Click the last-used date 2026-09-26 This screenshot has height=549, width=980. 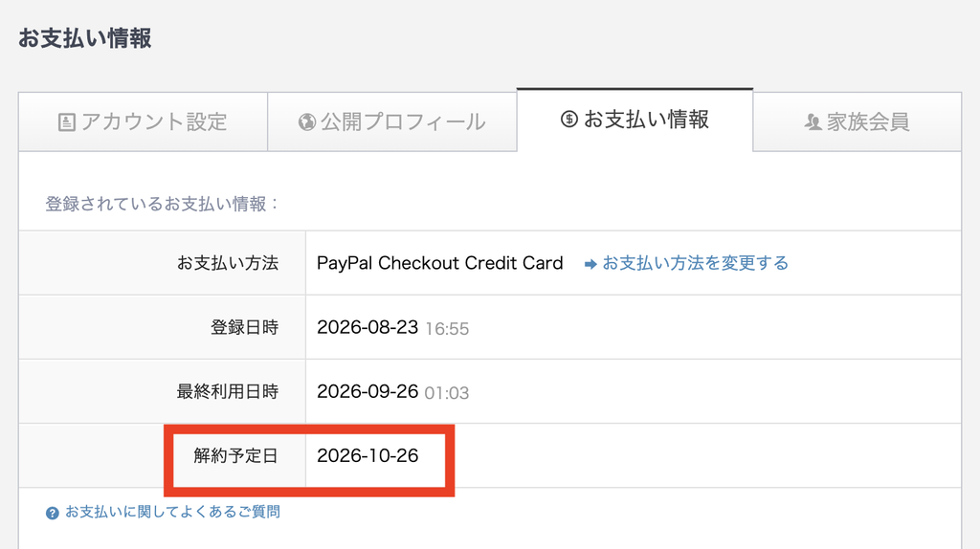[x=367, y=391]
